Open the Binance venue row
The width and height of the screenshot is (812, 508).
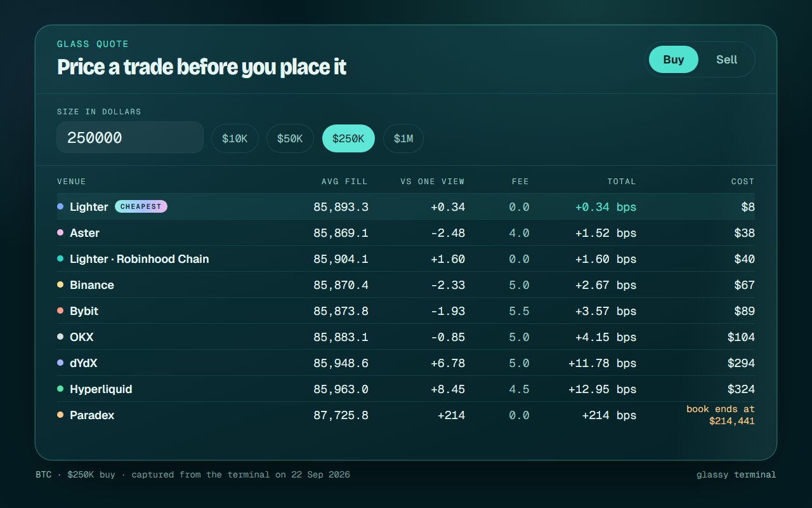click(406, 285)
